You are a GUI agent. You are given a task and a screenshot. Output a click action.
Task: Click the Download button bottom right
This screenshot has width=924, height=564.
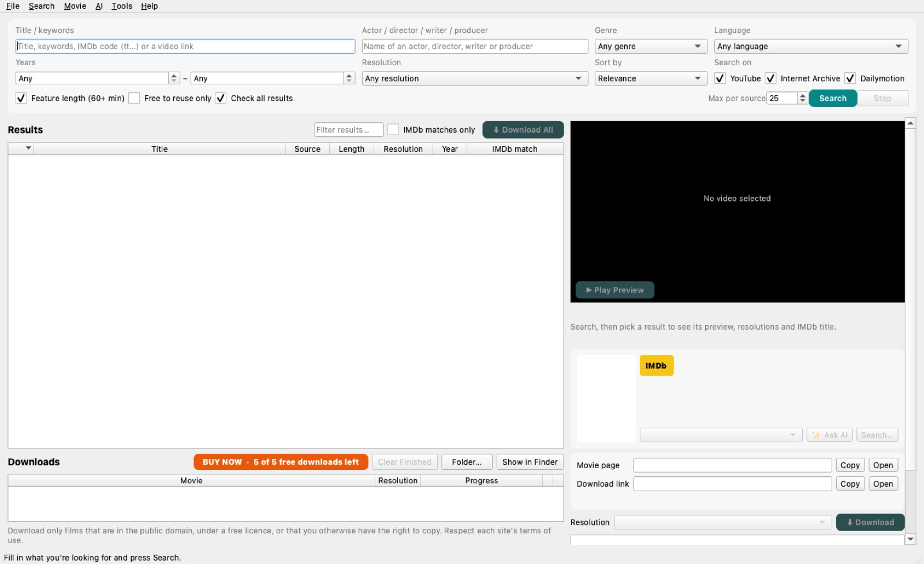click(x=870, y=522)
